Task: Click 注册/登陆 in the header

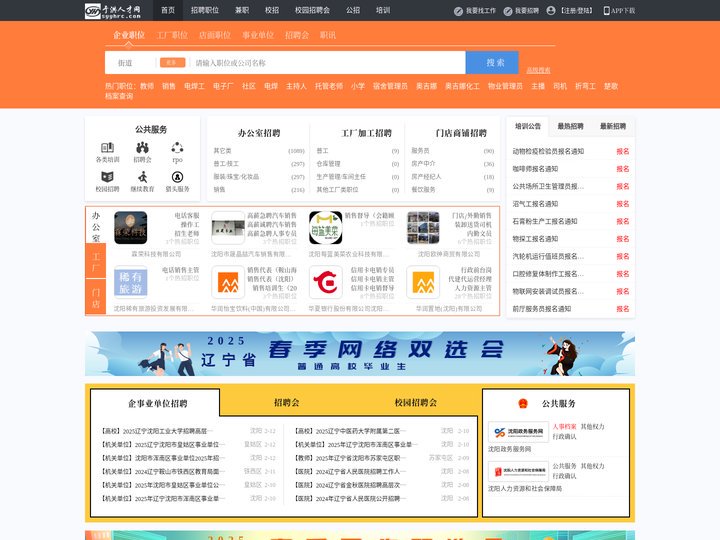Action: pos(577,11)
